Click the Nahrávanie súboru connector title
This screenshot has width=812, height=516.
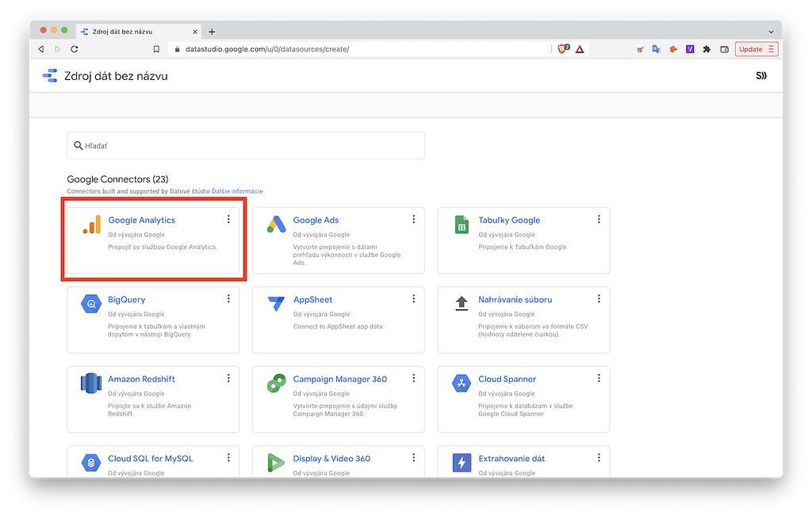point(515,300)
